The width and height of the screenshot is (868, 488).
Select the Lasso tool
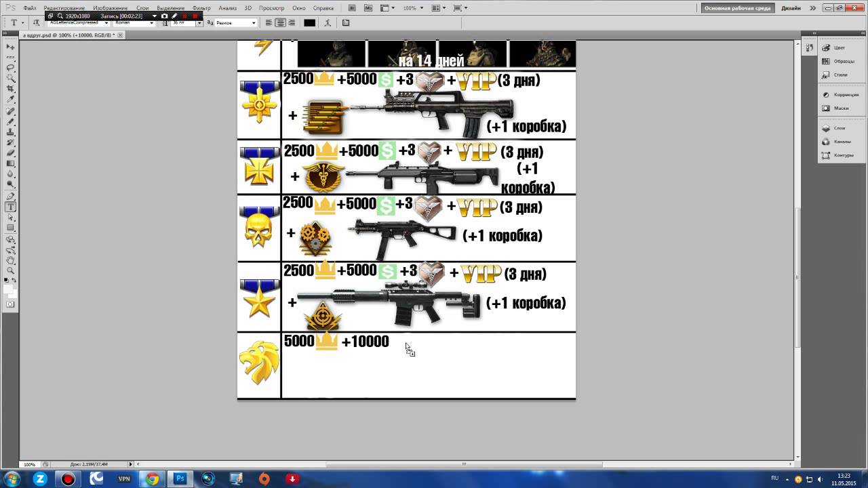(x=10, y=68)
